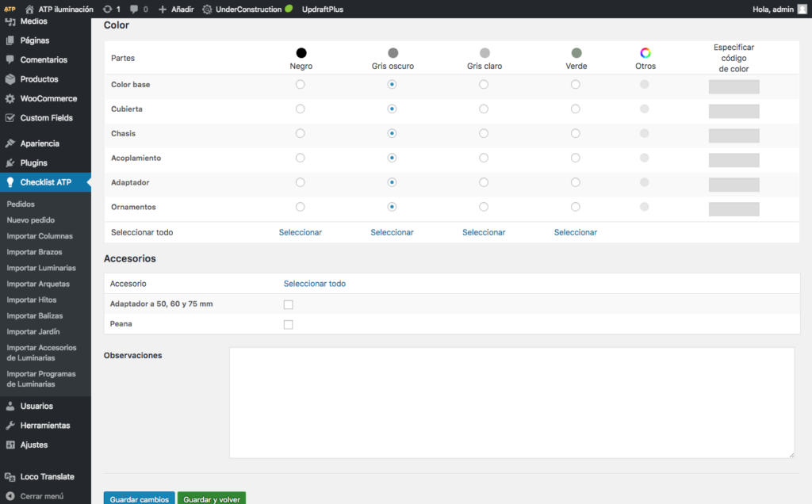Click the Negro black color swatch
The height and width of the screenshot is (504, 812).
[301, 53]
